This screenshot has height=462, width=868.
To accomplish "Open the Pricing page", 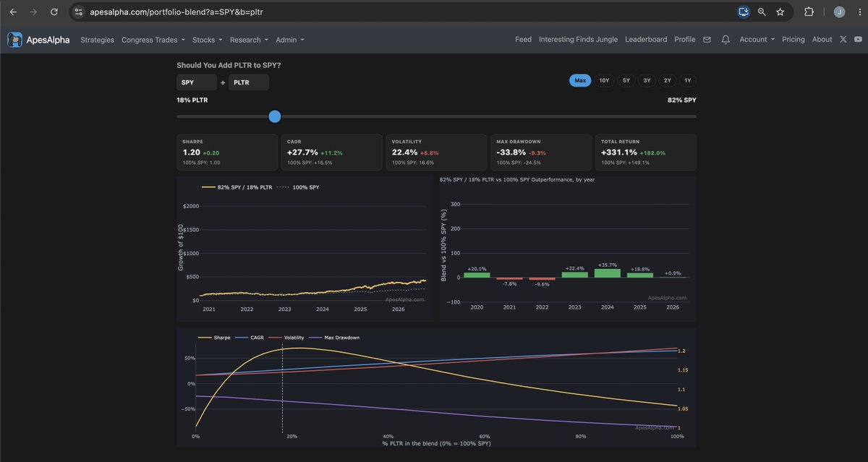I will click(793, 40).
